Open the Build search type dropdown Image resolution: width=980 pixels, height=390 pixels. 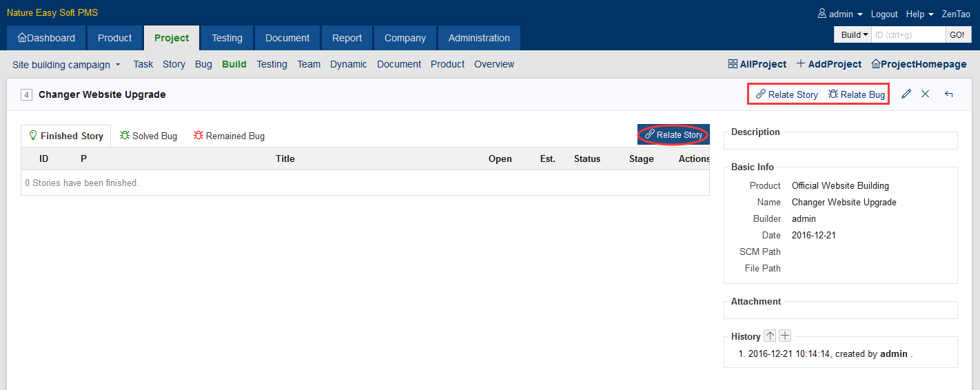coord(854,35)
